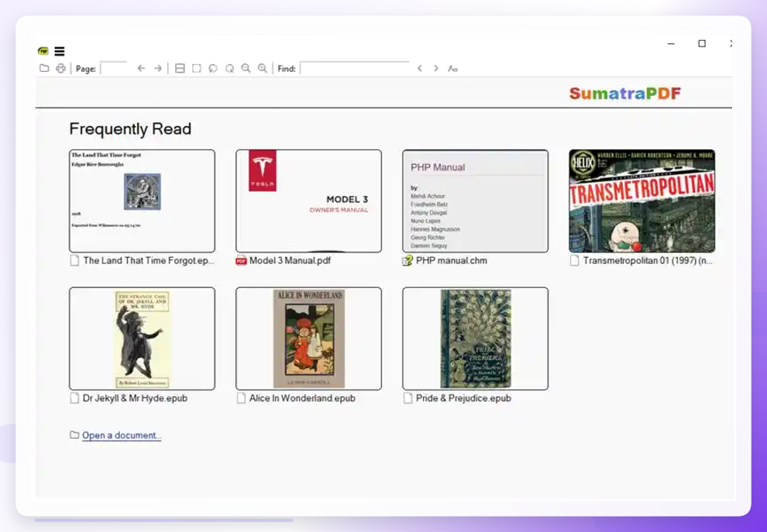Click the file name 'The Land That Time Forgot.ep...'
Viewport: 767px width, 532px height.
coord(149,261)
